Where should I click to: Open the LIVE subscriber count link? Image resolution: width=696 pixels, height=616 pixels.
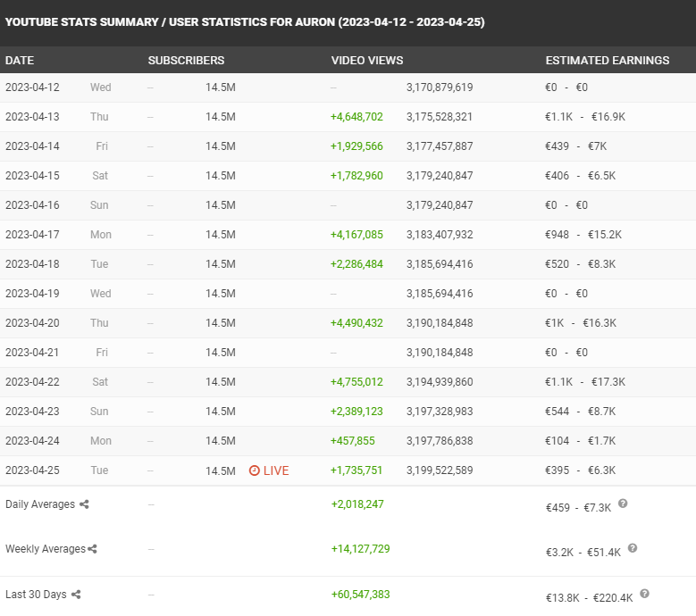(x=269, y=470)
